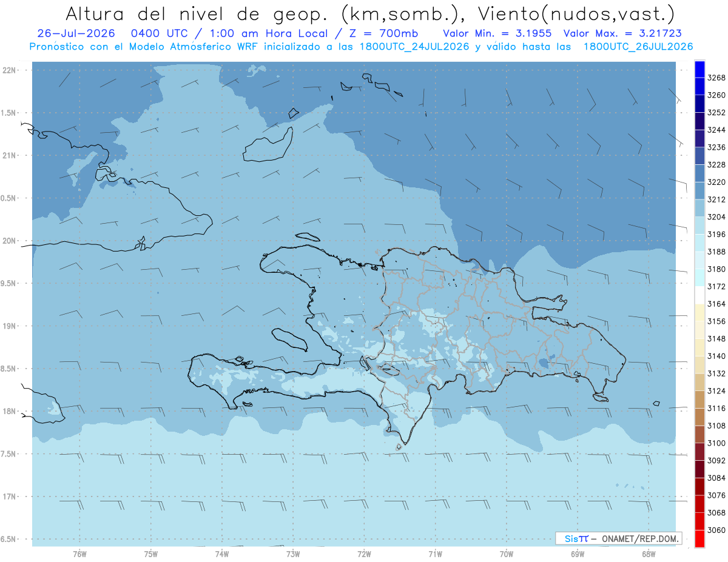Click the legend value '3180'

click(716, 269)
